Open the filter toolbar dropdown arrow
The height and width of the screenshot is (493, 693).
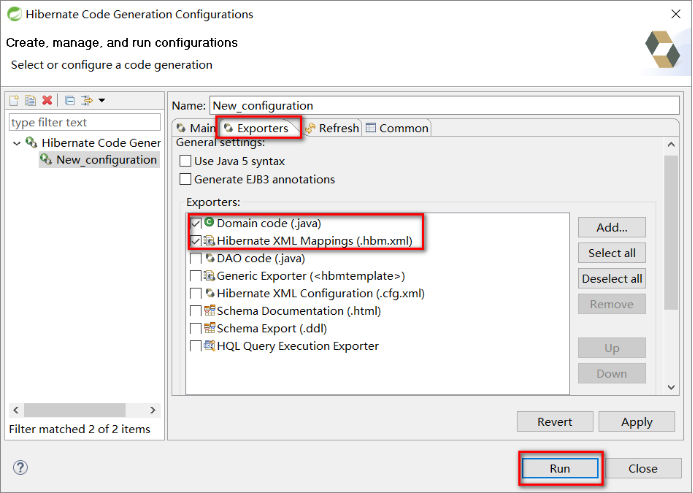[x=102, y=100]
